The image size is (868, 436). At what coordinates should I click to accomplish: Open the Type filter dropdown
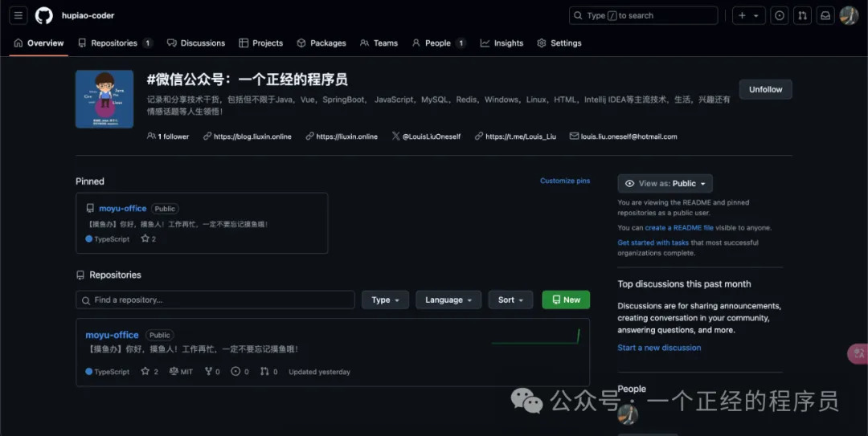385,299
